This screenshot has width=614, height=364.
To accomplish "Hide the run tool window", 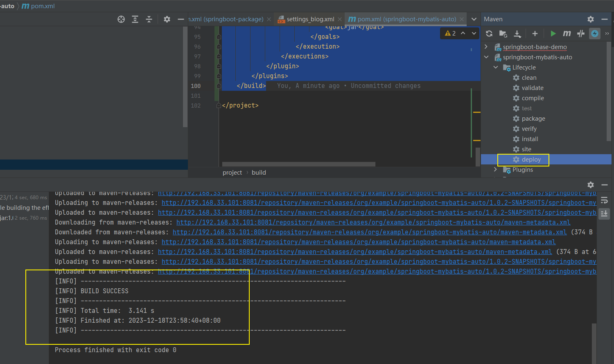I will pos(605,185).
